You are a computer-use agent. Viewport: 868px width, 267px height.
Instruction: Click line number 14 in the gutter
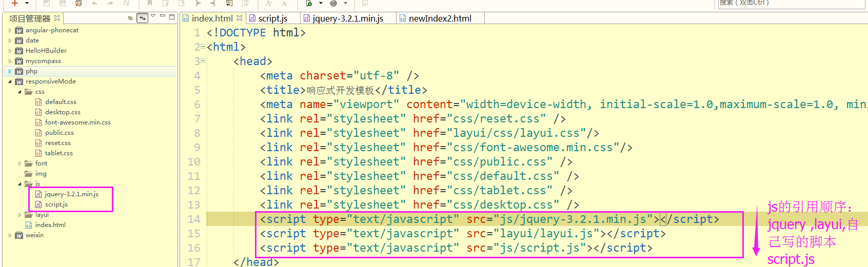point(193,219)
